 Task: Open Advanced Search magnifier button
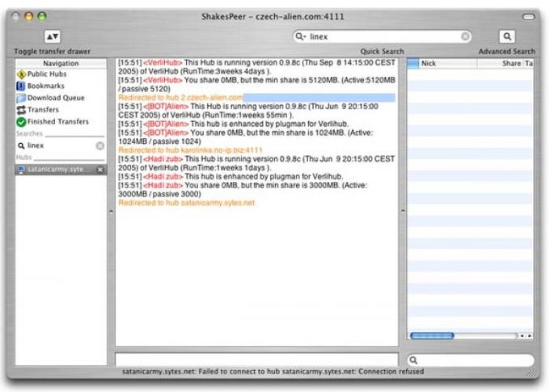pyautogui.click(x=507, y=36)
